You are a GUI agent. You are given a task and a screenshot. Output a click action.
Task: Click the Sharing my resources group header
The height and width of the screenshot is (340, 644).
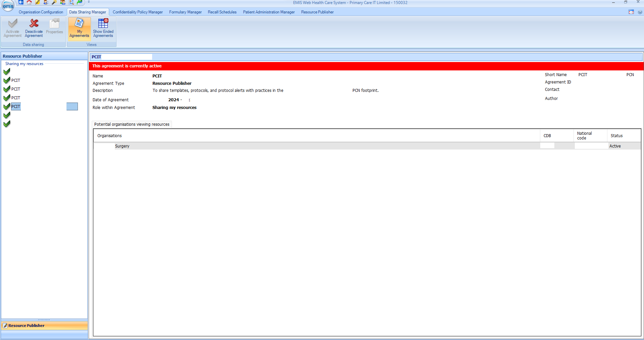pos(24,64)
